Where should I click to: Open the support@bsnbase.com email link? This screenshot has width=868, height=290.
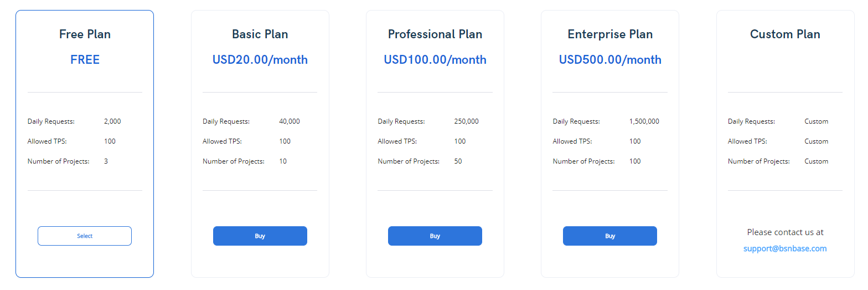(785, 248)
